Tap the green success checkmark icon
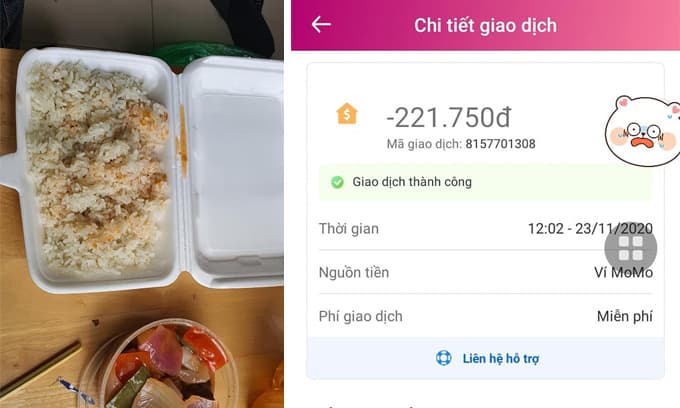The height and width of the screenshot is (408, 680). pyautogui.click(x=337, y=182)
